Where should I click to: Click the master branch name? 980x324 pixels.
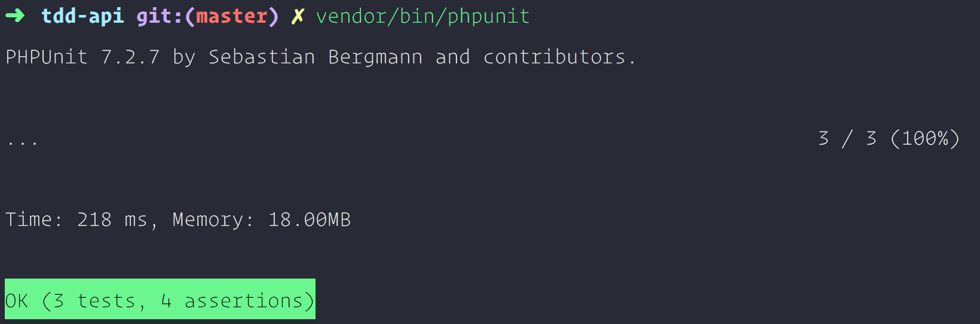pyautogui.click(x=232, y=16)
